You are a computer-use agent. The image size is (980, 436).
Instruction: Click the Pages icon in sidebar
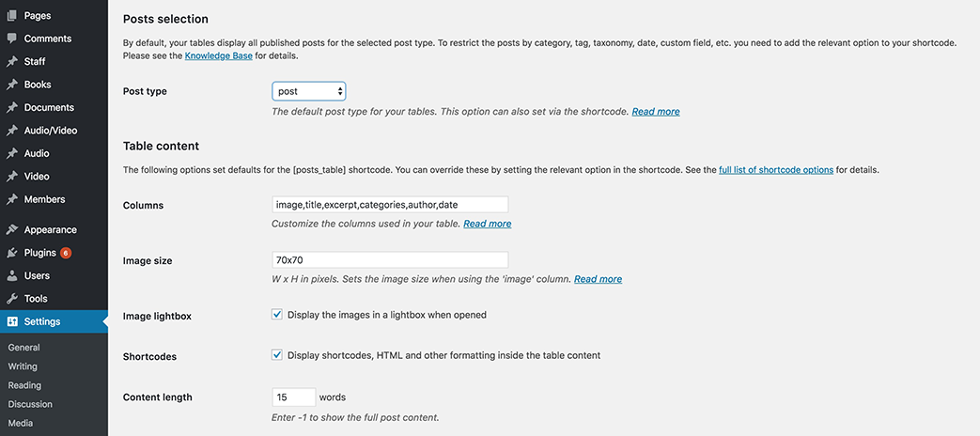pos(11,16)
